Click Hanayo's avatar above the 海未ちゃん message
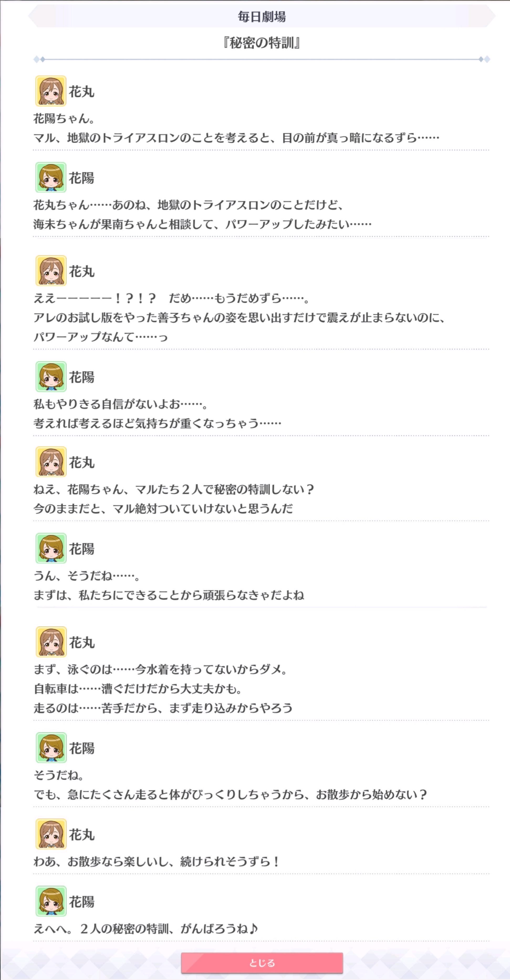Image resolution: width=510 pixels, height=980 pixels. tap(51, 177)
